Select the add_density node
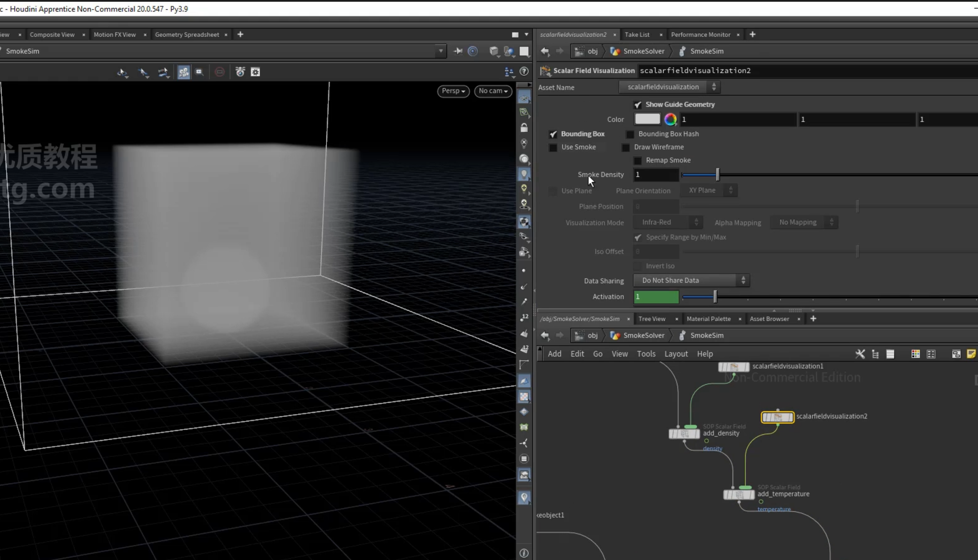 point(684,434)
